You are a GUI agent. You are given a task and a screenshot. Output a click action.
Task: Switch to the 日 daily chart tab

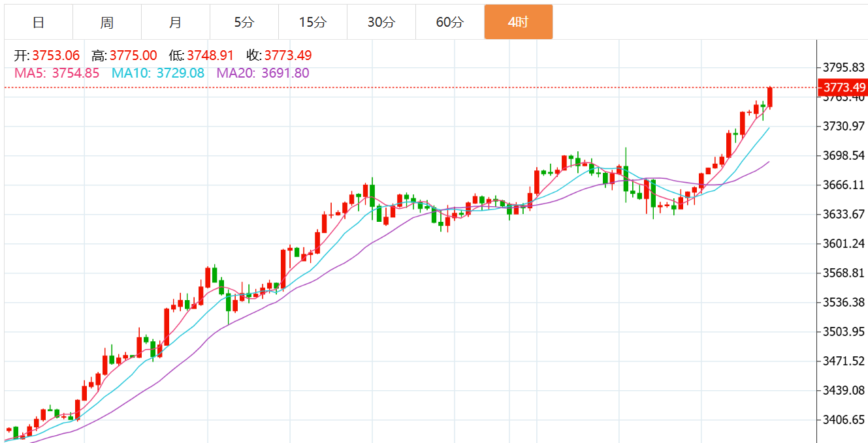(x=39, y=22)
